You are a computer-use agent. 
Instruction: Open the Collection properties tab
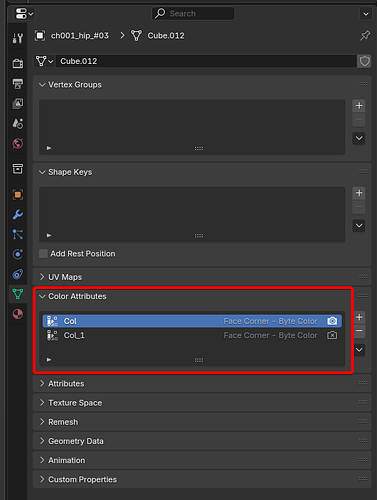click(18, 169)
